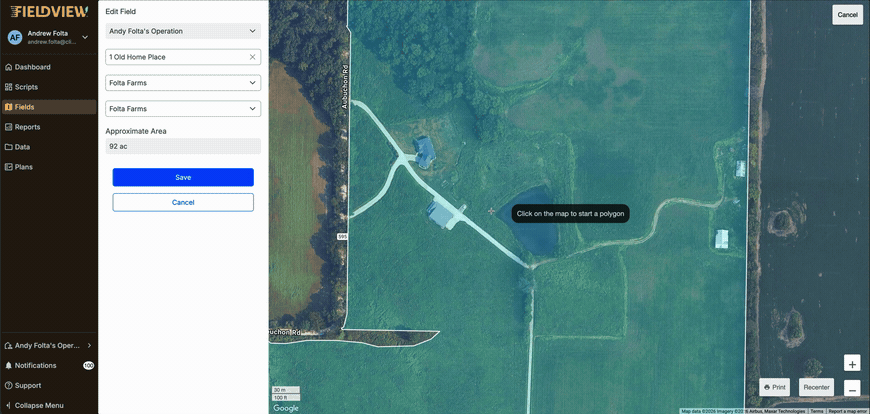Open the first Folta Farms dropdown

coord(183,83)
